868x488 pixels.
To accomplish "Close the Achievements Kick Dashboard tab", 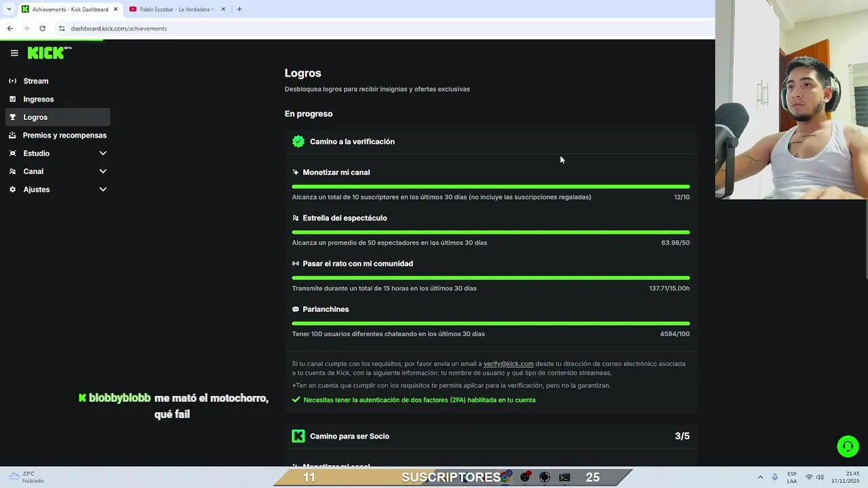I will coord(116,9).
